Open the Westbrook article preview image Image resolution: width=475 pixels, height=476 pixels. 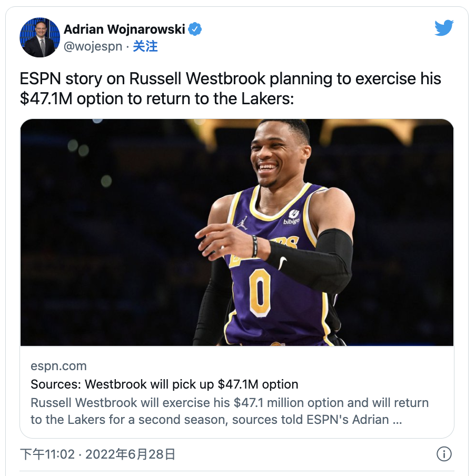(x=237, y=232)
